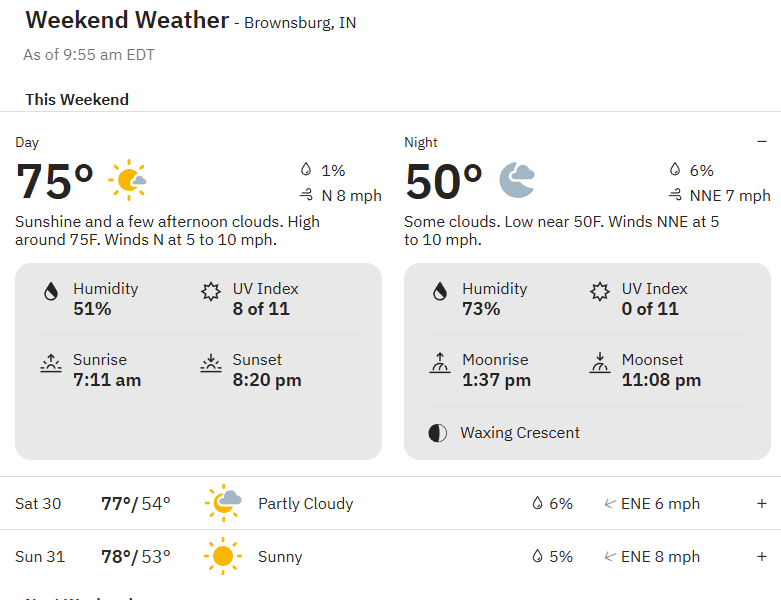This screenshot has width=781, height=600.
Task: Click the Sunset icon
Action: coord(211,363)
